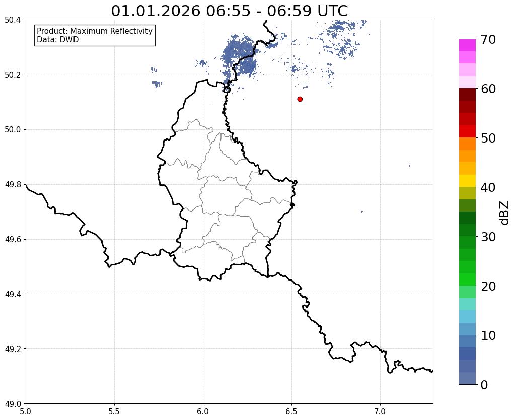Click colorbar tick label 60

point(488,89)
